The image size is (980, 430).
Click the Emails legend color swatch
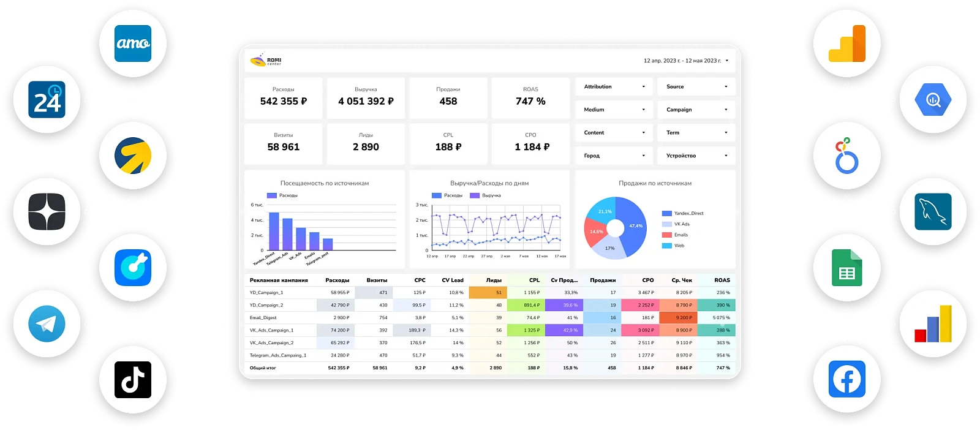coord(667,235)
